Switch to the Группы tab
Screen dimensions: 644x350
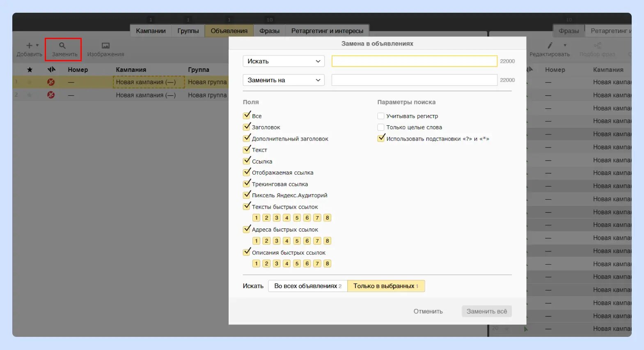pyautogui.click(x=188, y=31)
